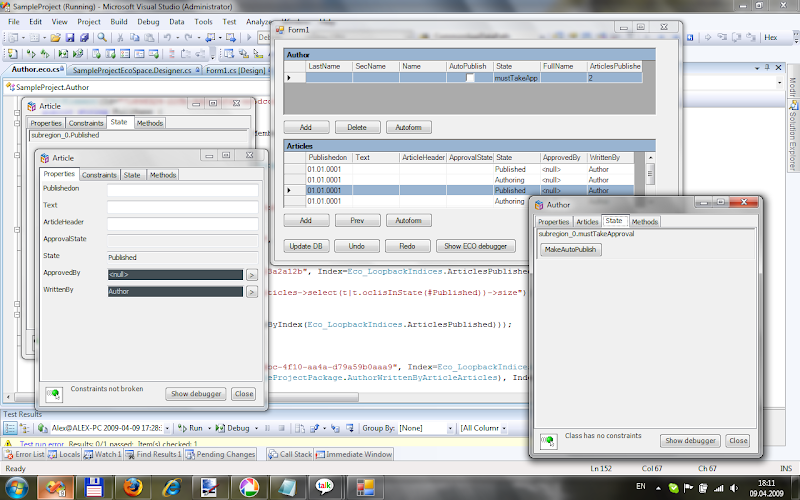
Task: Select the Articles tab in Author window
Action: point(587,221)
